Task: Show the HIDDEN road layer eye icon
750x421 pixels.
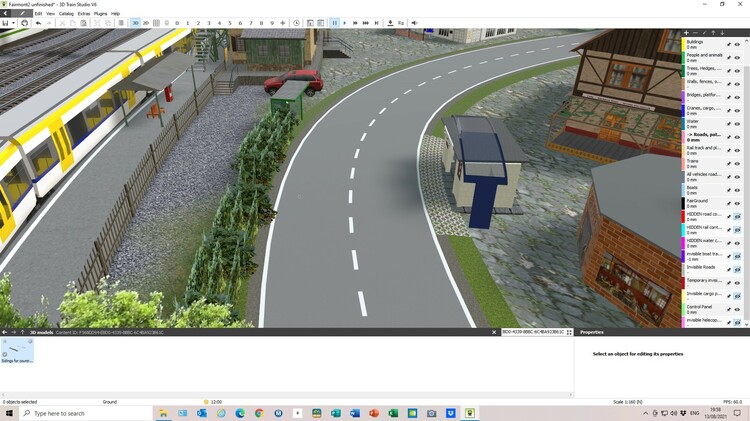Action: point(737,217)
